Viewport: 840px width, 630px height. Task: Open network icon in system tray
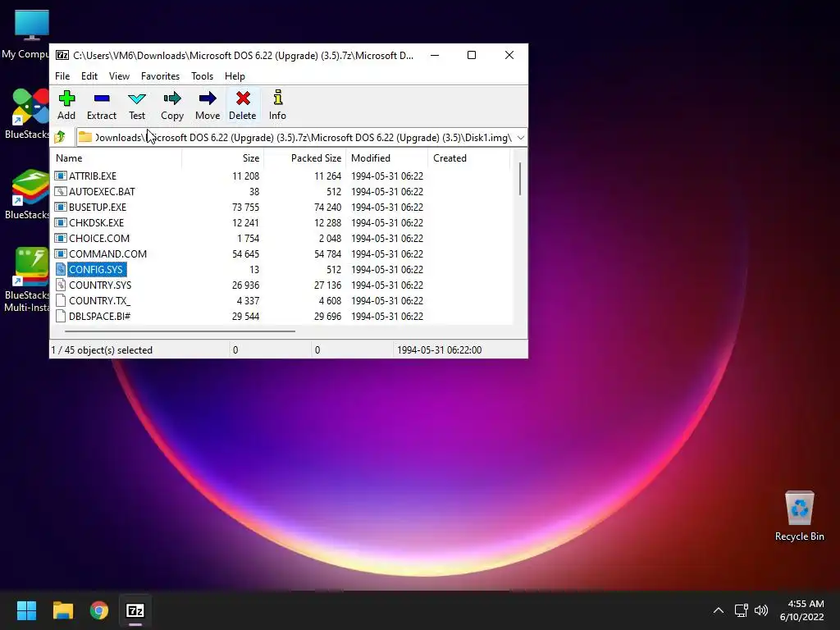[x=741, y=610]
